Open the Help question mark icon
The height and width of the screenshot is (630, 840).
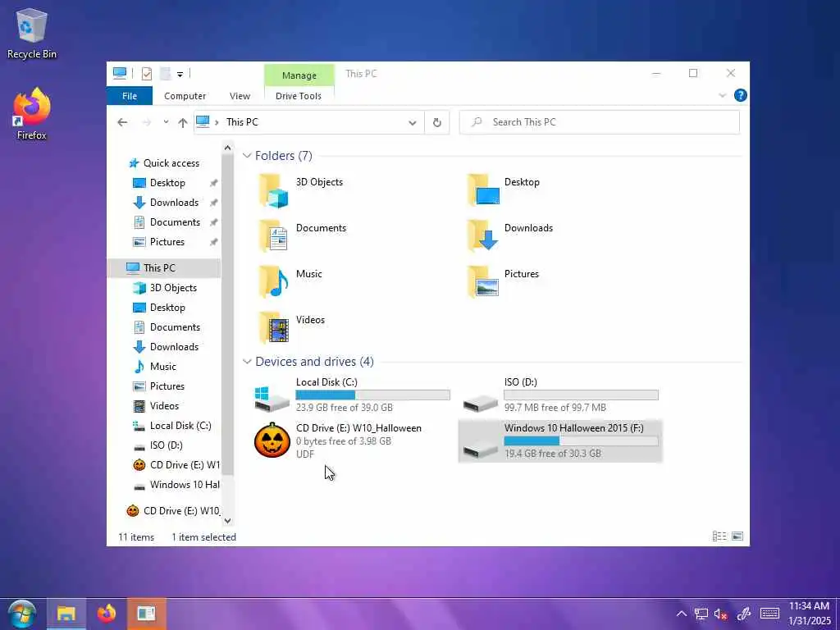coord(741,95)
